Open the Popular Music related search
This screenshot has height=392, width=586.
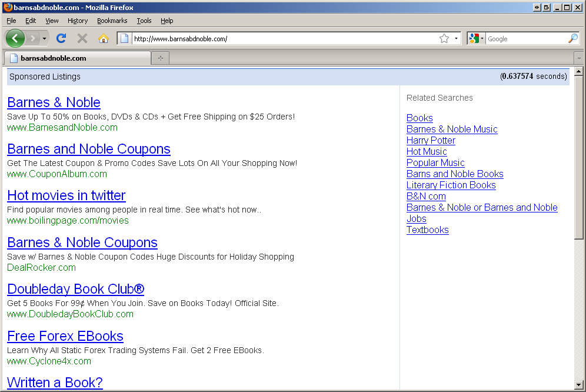435,162
